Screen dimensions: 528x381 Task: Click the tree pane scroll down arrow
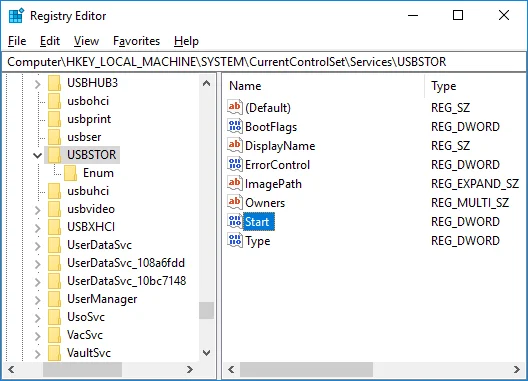coord(207,353)
